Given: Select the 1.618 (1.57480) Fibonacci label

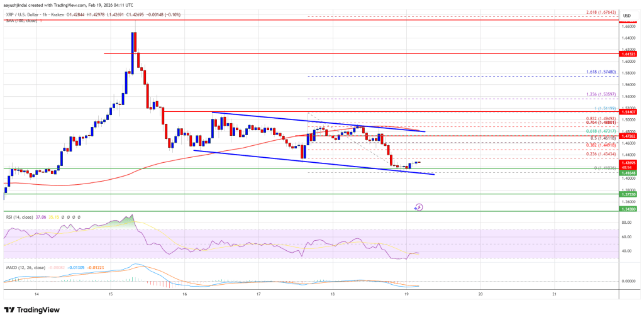Looking at the screenshot, I should pyautogui.click(x=602, y=71).
